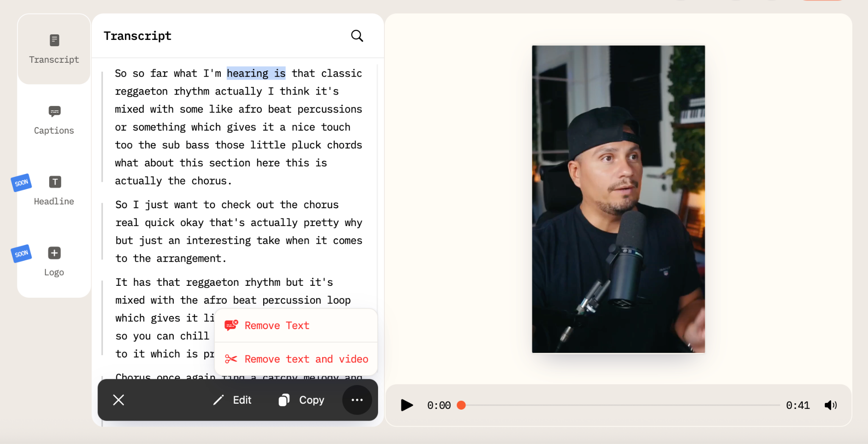
Task: Click the phrase "sub bass those little"
Action: pyautogui.click(x=224, y=145)
